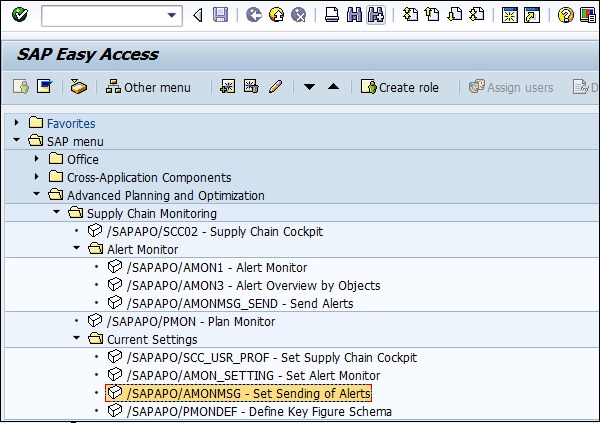Open the Other menu button
Screen dimensions: 600x423
click(148, 87)
